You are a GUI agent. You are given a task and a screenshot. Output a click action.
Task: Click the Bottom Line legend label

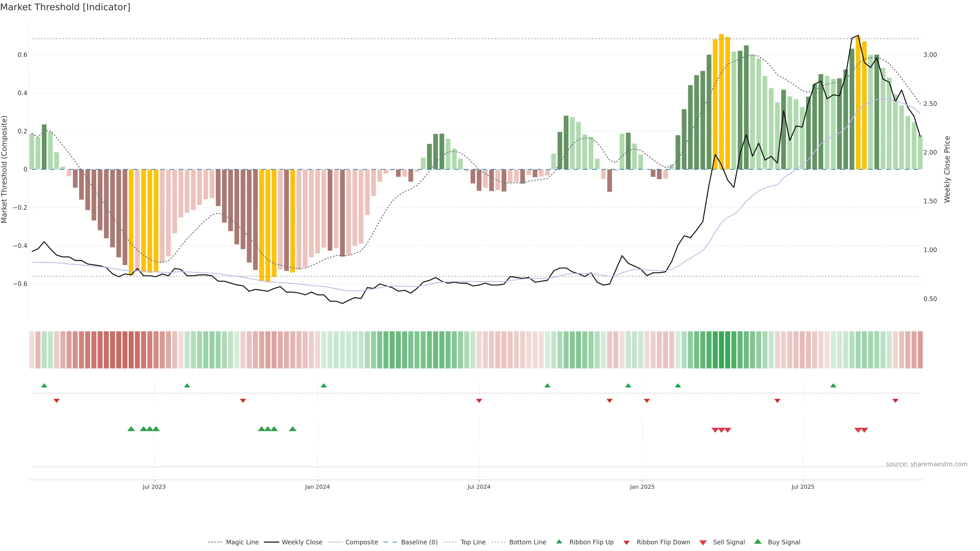tap(527, 542)
